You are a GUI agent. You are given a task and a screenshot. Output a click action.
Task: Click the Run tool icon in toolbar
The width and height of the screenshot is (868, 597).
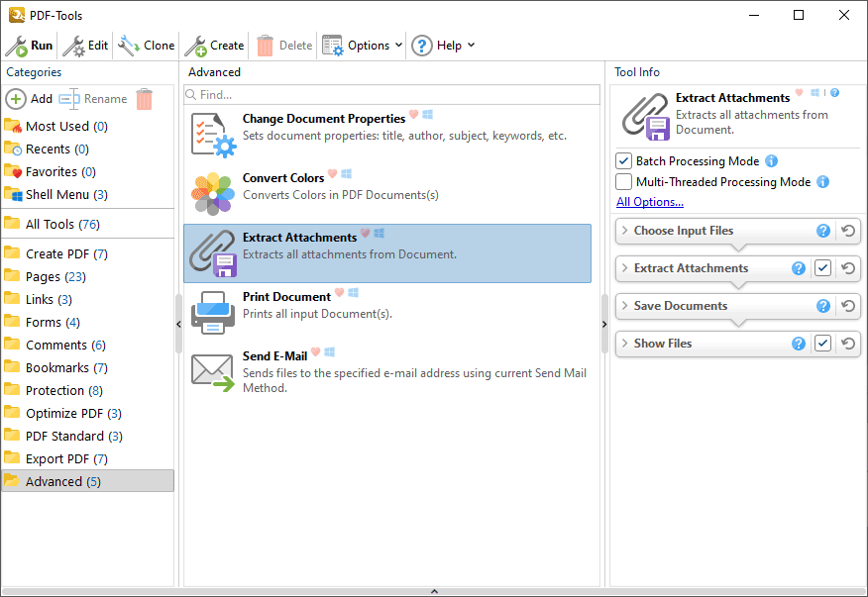17,46
